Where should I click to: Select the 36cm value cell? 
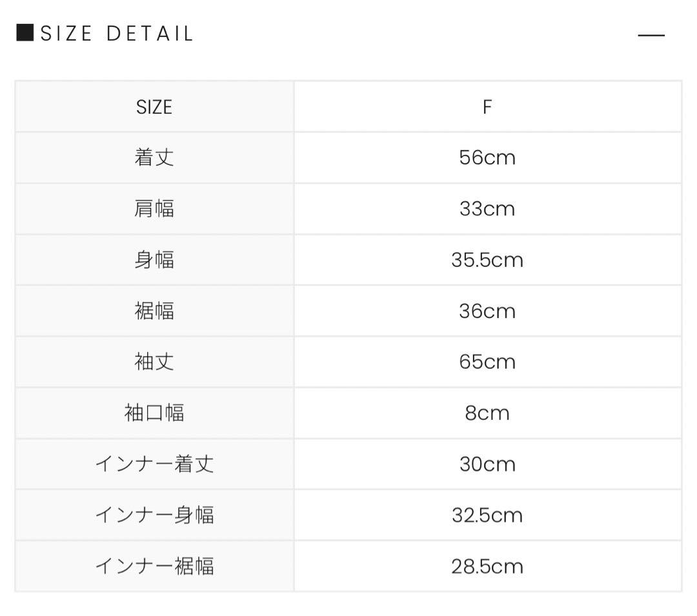pyautogui.click(x=487, y=311)
